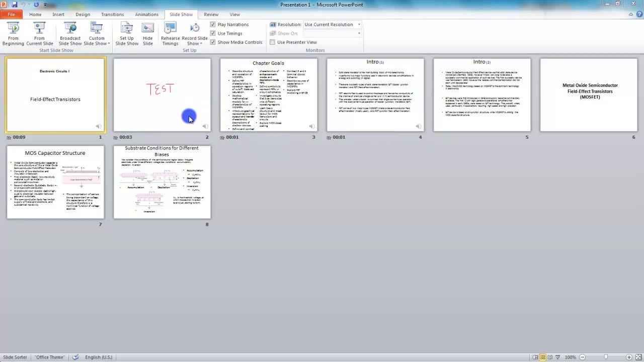This screenshot has width=644, height=362.
Task: Select Chapter Goals slide thumbnail
Action: coord(269,95)
